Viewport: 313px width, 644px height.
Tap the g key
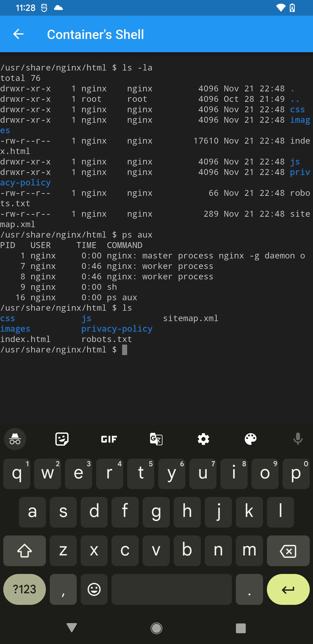(x=156, y=512)
